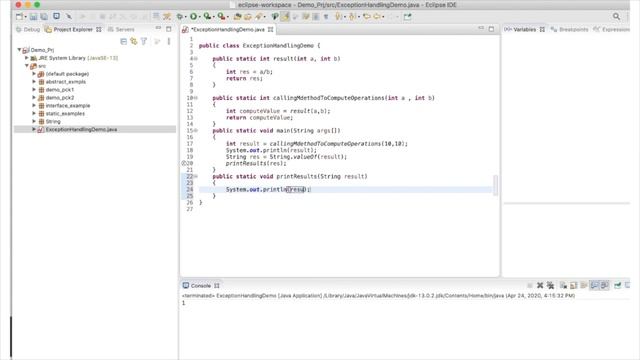Expand the JRE System Library node
Viewport: 640px width, 360px height.
coord(27,58)
